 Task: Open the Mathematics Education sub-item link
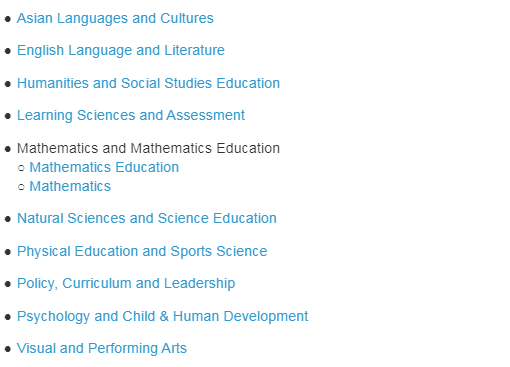[104, 167]
